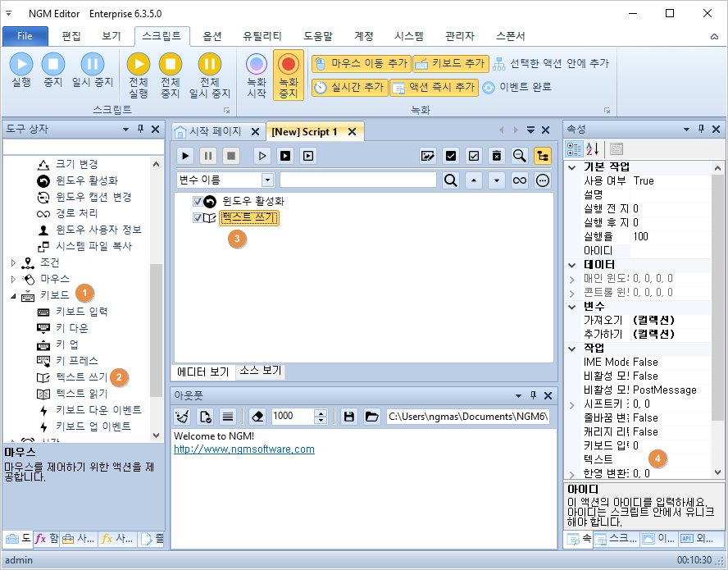The image size is (728, 570).
Task: Click the delete action trash icon
Action: (x=496, y=156)
